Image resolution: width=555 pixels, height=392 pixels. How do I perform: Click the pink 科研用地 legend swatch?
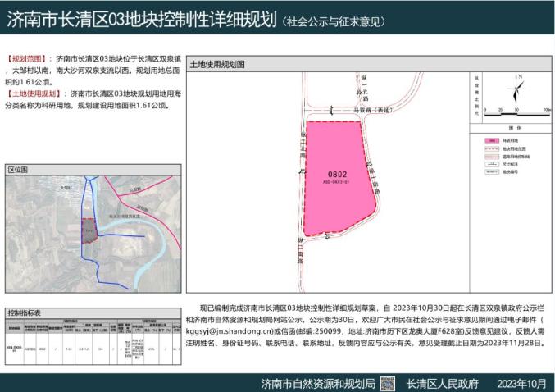click(490, 139)
